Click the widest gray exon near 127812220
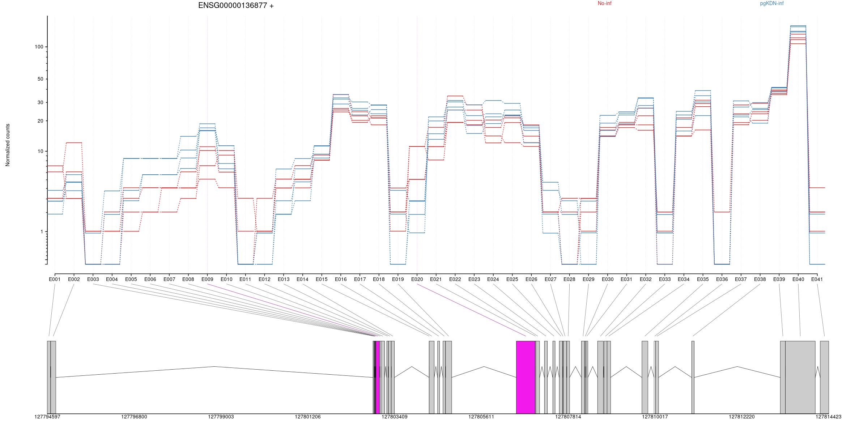868x434 pixels. tap(800, 377)
